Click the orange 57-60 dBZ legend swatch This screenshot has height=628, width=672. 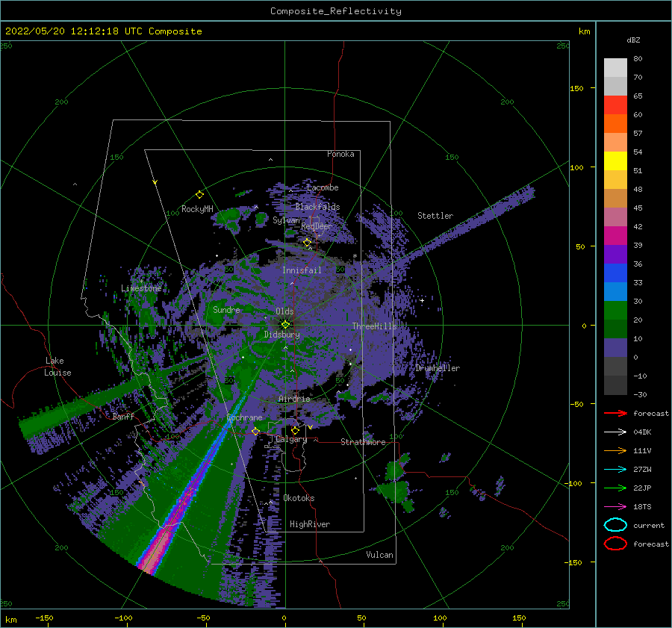click(615, 124)
